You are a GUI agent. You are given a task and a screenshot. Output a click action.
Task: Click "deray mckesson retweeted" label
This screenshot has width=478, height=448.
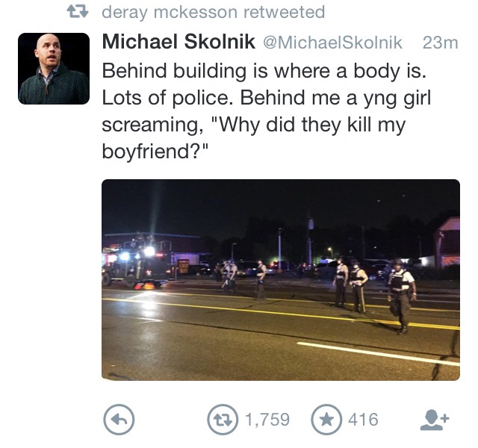(213, 13)
